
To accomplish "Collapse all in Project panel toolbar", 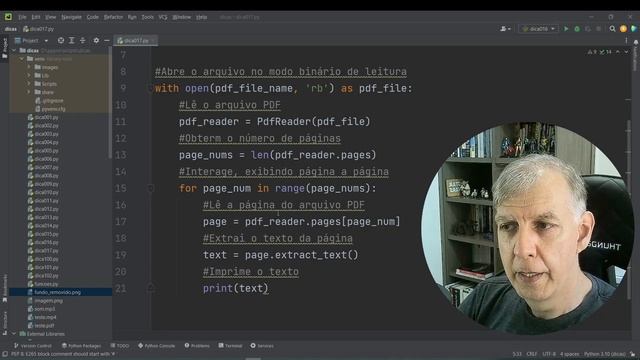I will point(83,40).
